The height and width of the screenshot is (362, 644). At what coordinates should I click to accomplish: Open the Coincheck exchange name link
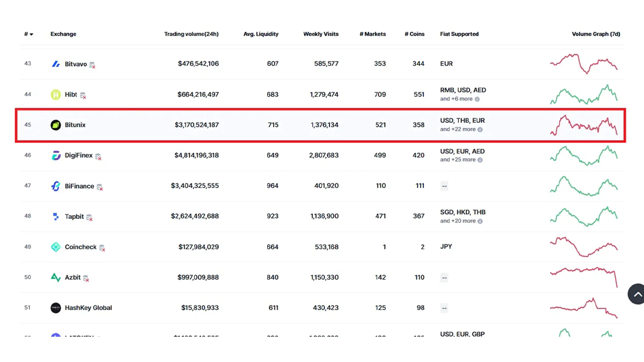pyautogui.click(x=80, y=247)
